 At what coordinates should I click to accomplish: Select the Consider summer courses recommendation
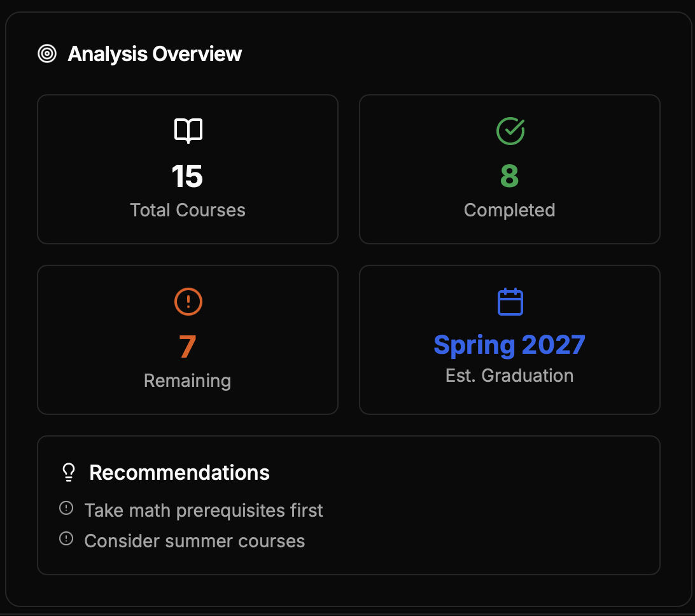194,540
